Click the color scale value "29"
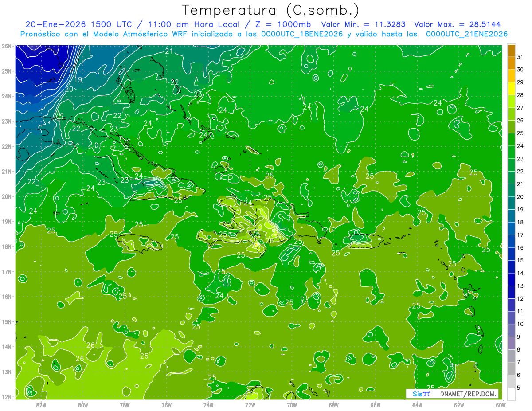 pyautogui.click(x=520, y=82)
